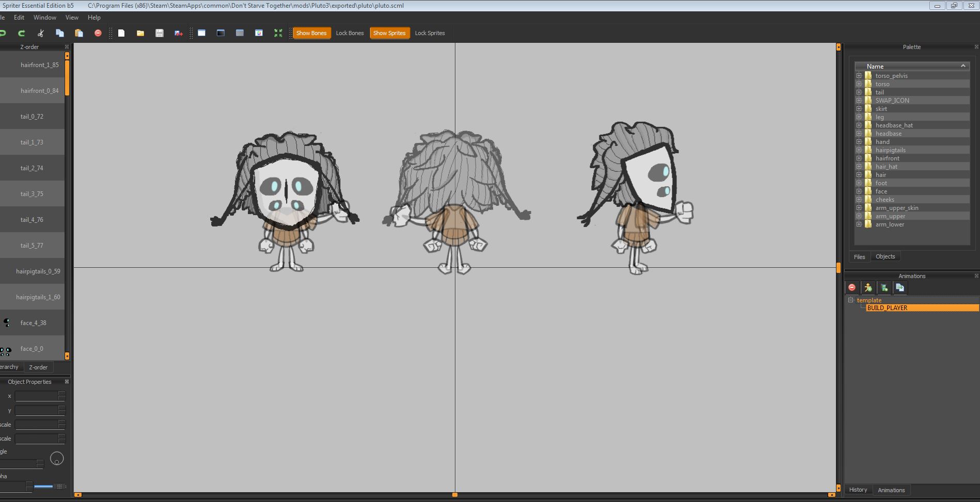Screen dimensions: 980x502
Task: Click the red delete icon in toolbar
Action: point(98,33)
